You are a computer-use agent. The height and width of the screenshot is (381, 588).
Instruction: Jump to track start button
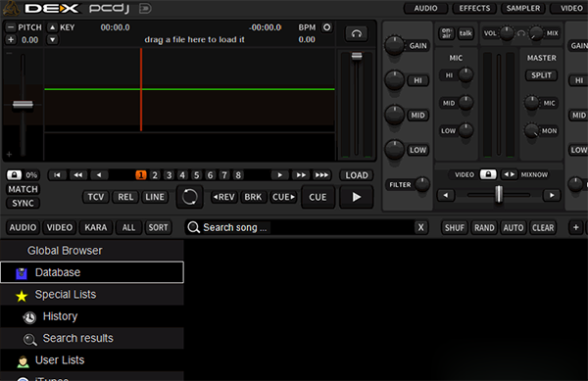57,175
